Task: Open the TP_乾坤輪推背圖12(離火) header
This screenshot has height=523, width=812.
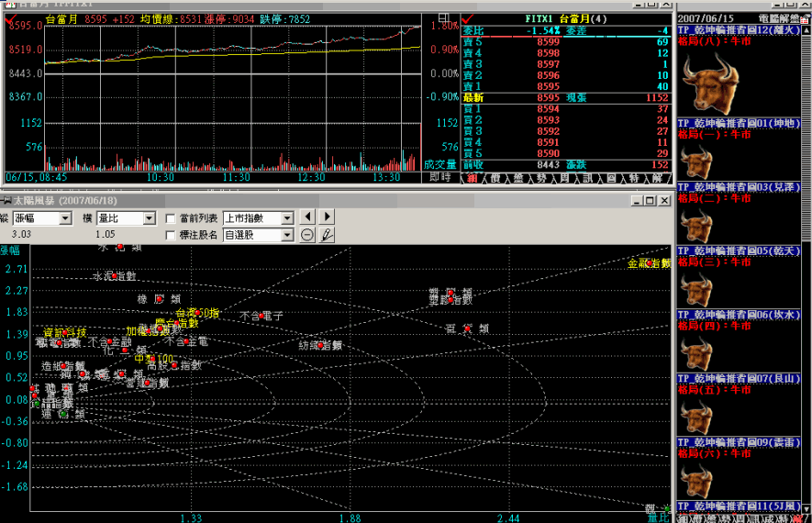Action: pos(739,30)
